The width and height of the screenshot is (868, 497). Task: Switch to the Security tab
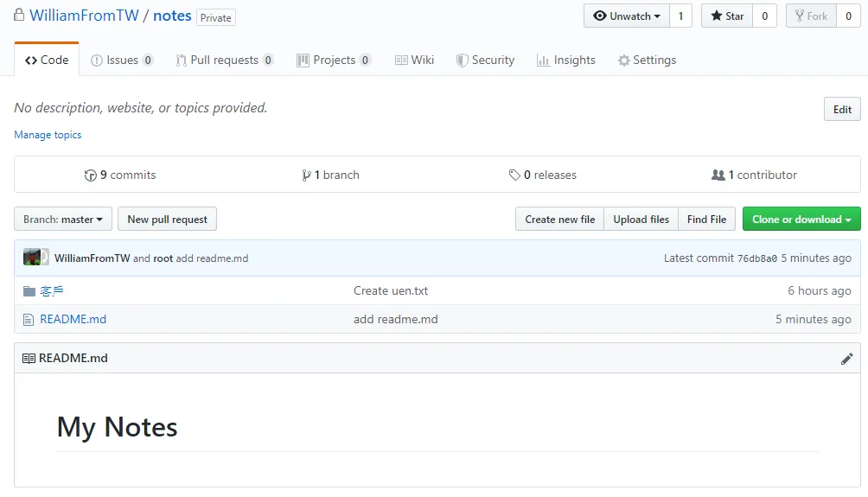click(x=486, y=60)
